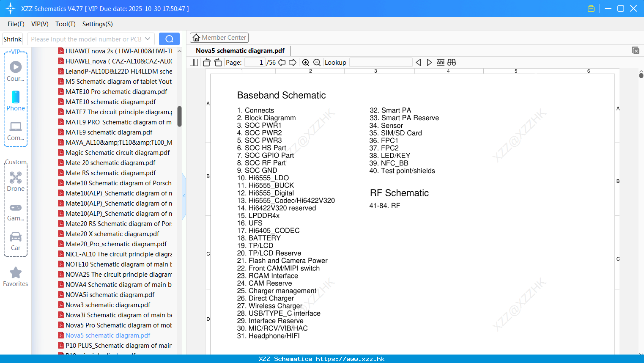Open NOTE10 Schematic diagram of main
The image size is (644, 363).
point(115,264)
